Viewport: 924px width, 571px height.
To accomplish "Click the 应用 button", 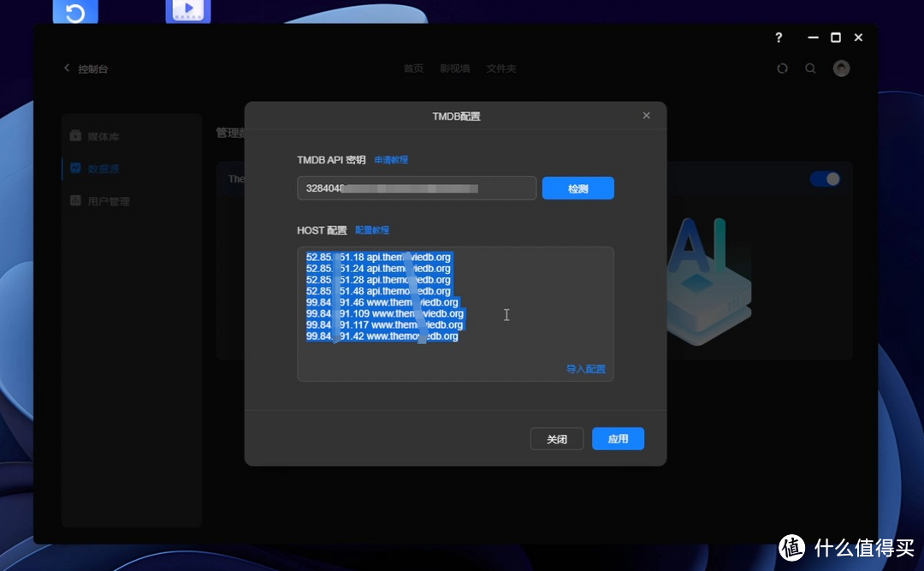I will tap(618, 439).
